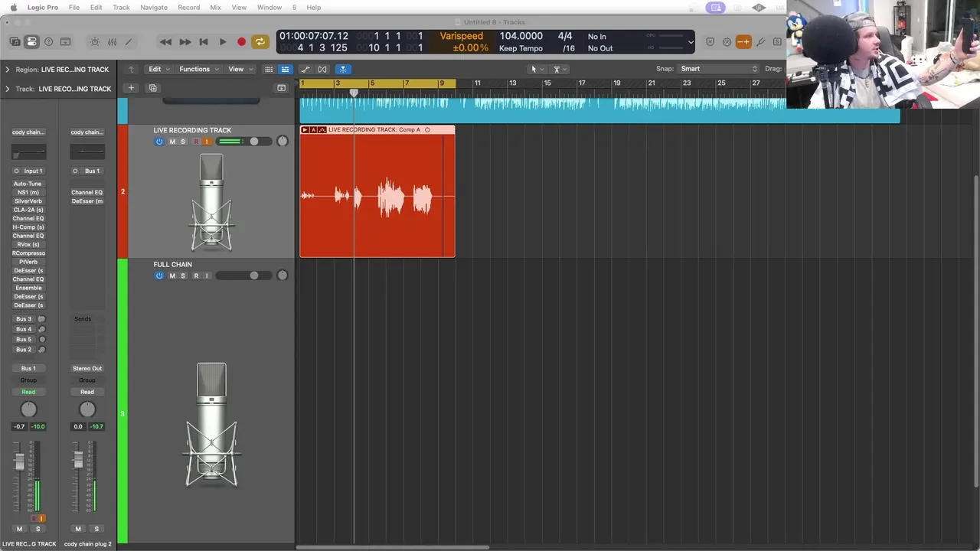Click the tuning fork button in control bar
The height and width of the screenshot is (551, 980).
pyautogui.click(x=760, y=42)
